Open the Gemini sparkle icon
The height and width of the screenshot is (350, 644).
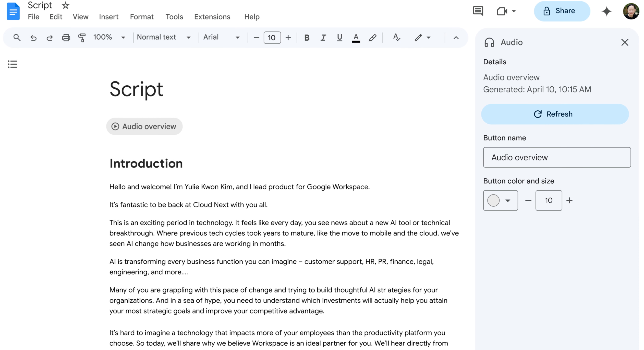click(606, 11)
